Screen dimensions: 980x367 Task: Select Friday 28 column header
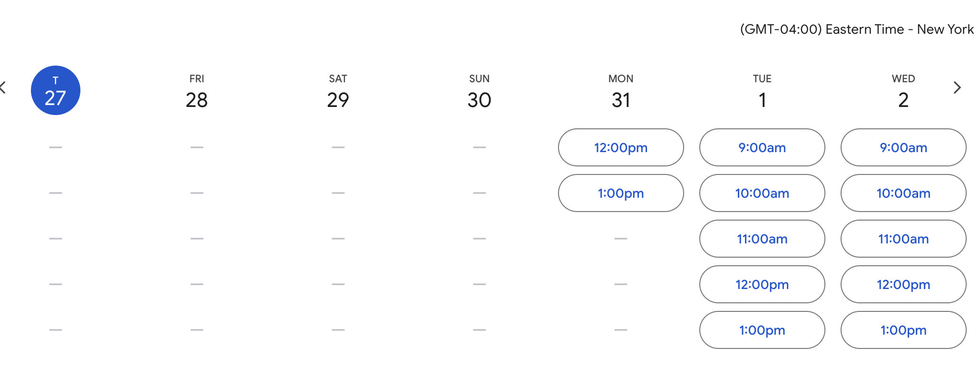[197, 91]
